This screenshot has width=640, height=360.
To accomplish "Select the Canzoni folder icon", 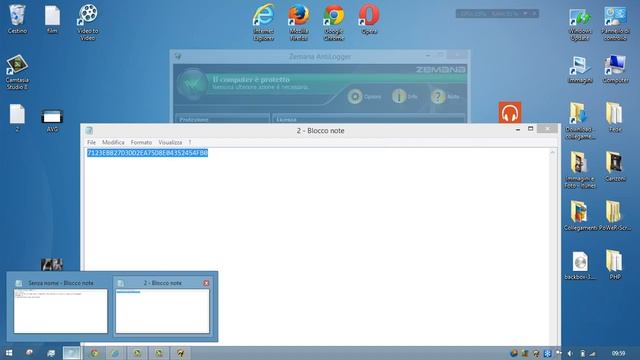I will tap(615, 167).
